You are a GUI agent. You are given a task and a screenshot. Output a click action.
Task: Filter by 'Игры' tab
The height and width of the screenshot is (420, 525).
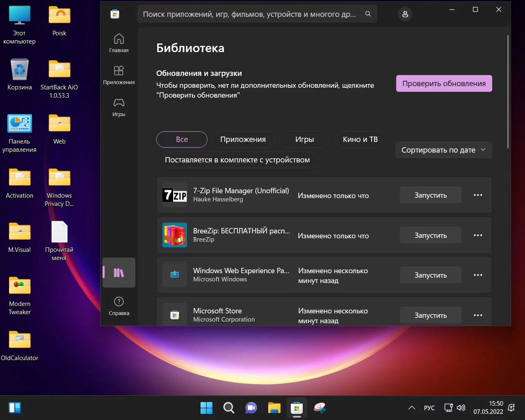(x=304, y=139)
